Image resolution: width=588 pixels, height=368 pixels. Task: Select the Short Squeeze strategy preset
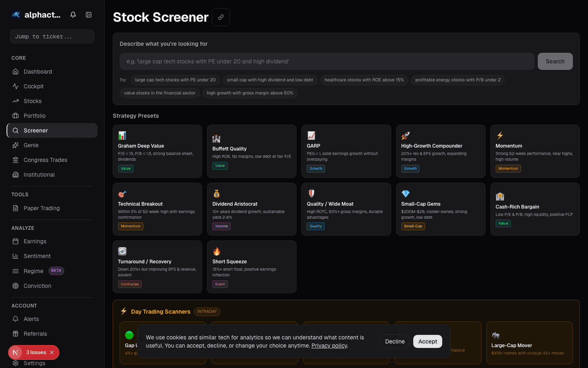[252, 267]
